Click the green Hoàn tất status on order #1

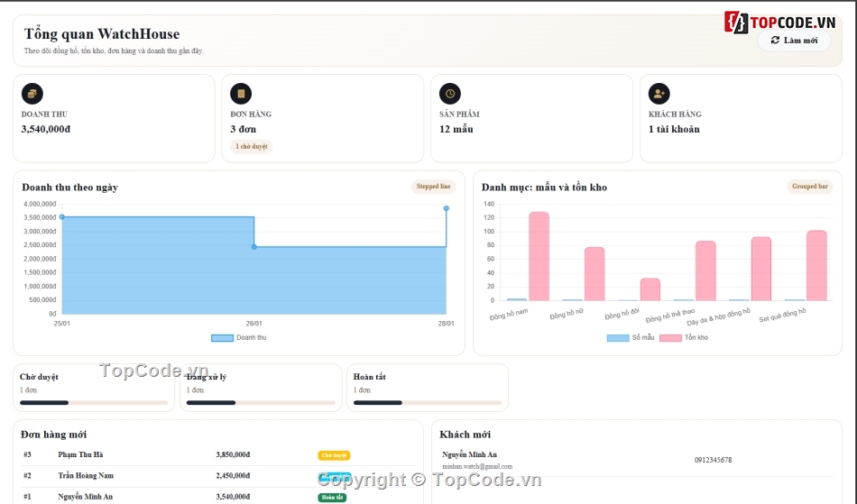(x=332, y=498)
